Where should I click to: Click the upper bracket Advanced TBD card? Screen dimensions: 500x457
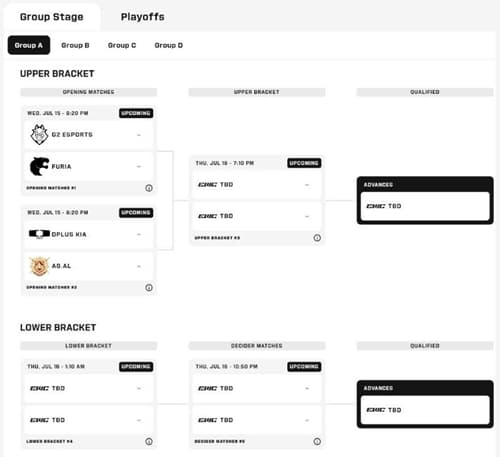(425, 200)
